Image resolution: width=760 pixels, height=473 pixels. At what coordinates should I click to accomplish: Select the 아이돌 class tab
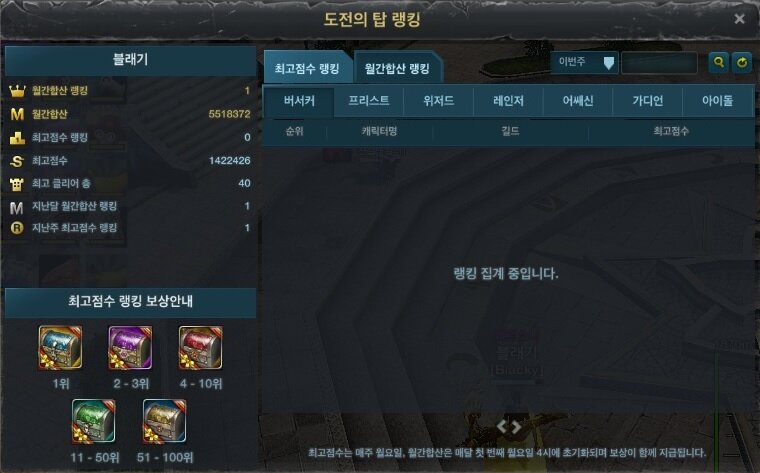717,101
